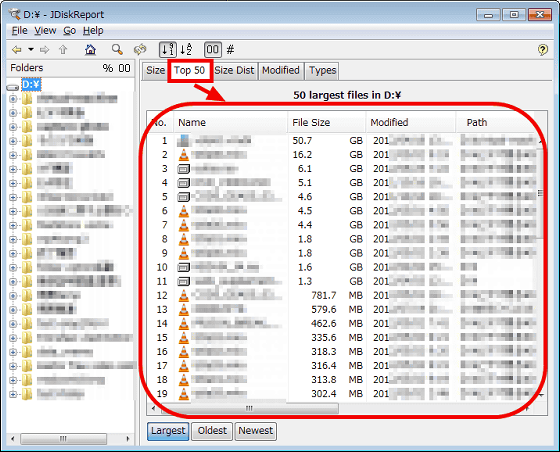
Task: Toggle the 00 size display button
Action: tap(213, 49)
